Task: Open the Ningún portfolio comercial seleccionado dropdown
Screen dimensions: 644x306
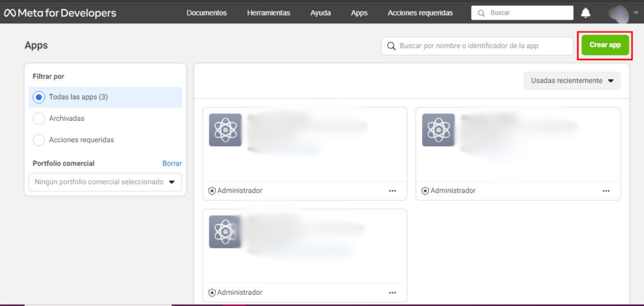Action: (105, 182)
